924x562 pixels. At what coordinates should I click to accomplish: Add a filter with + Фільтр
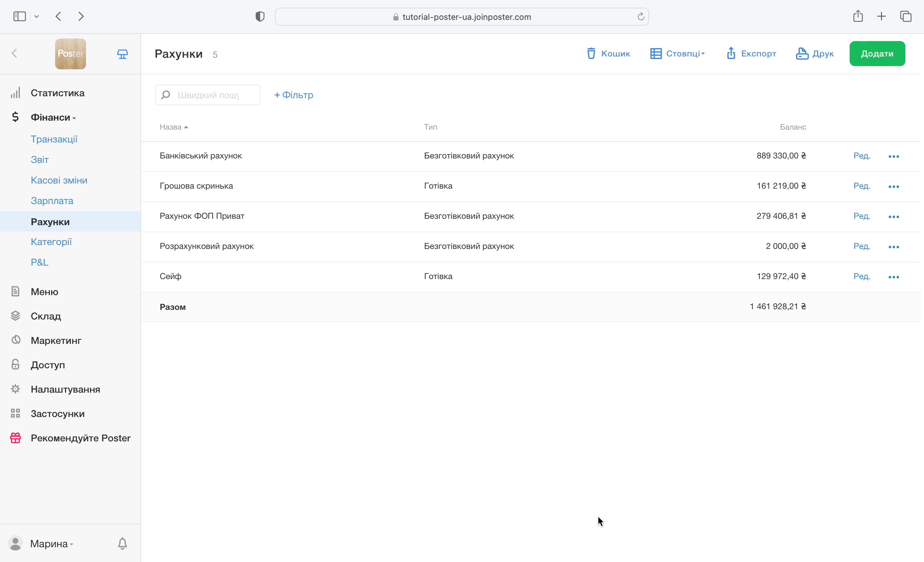click(x=294, y=95)
